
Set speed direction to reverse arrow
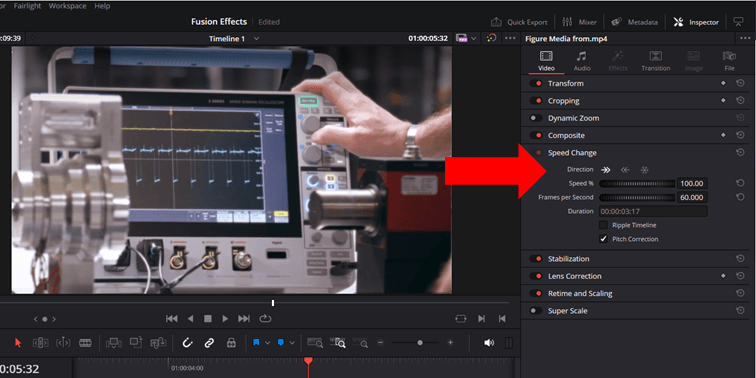(625, 170)
